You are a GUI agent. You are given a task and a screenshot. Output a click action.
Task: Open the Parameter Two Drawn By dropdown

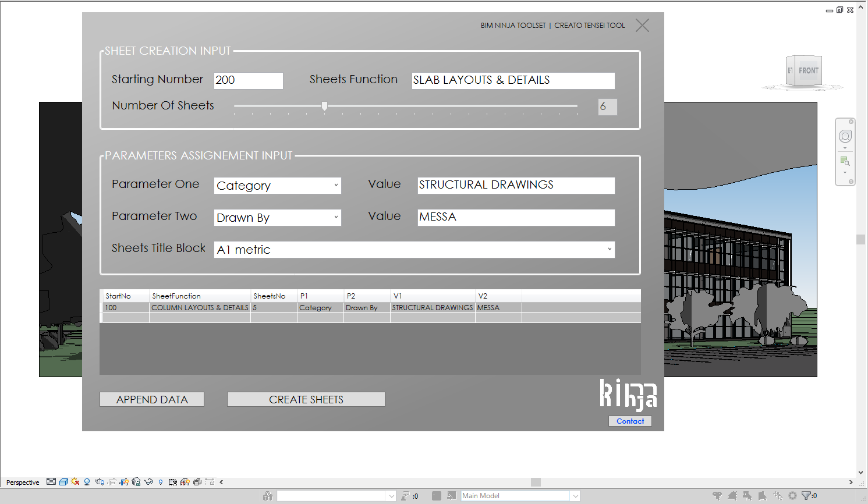[278, 218]
